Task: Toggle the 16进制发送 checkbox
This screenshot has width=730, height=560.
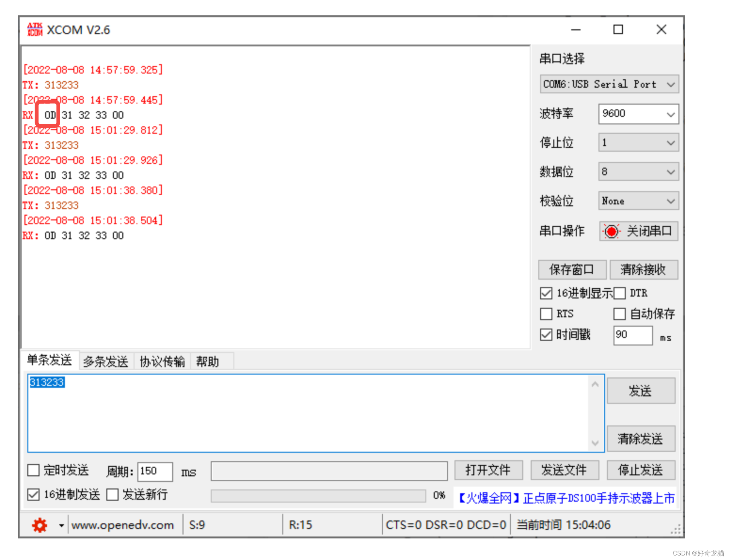Action: click(33, 495)
